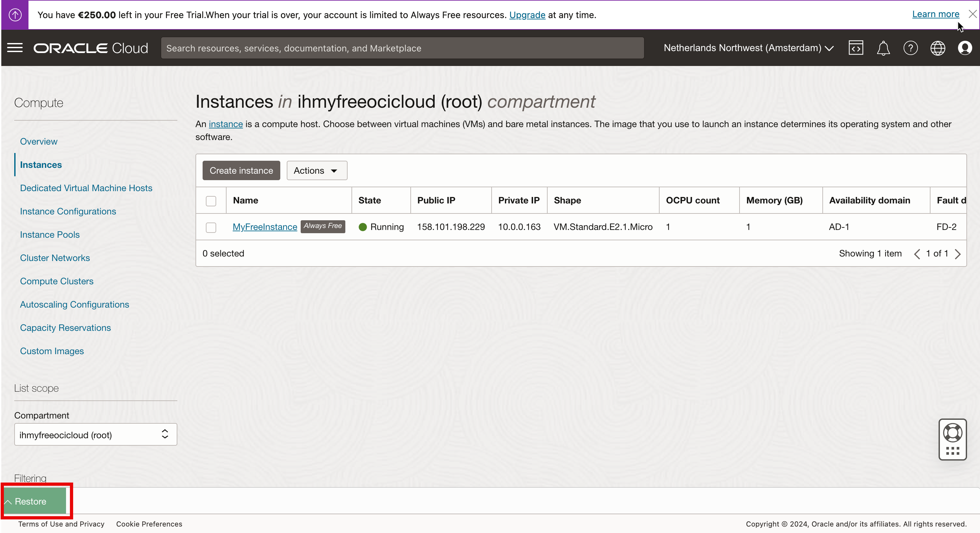Open the hamburger navigation menu
This screenshot has height=533, width=980.
[15, 48]
